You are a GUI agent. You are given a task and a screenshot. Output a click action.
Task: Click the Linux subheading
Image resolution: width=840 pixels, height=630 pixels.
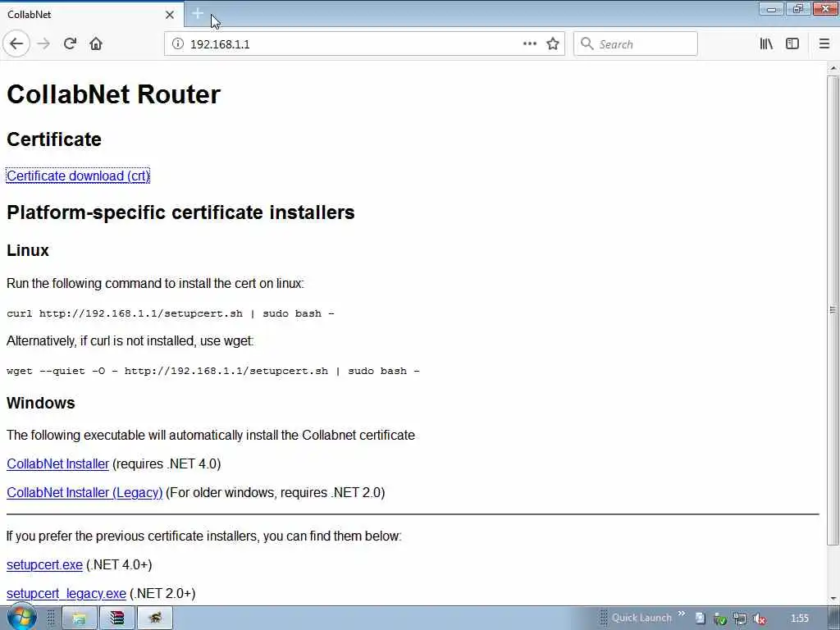[28, 250]
